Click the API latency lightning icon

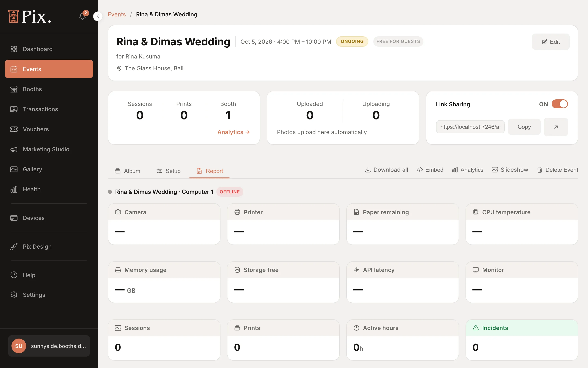click(356, 270)
